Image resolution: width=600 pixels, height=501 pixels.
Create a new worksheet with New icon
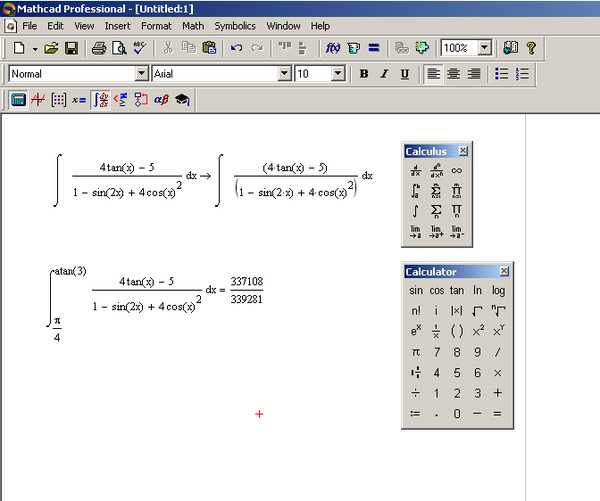[19, 48]
